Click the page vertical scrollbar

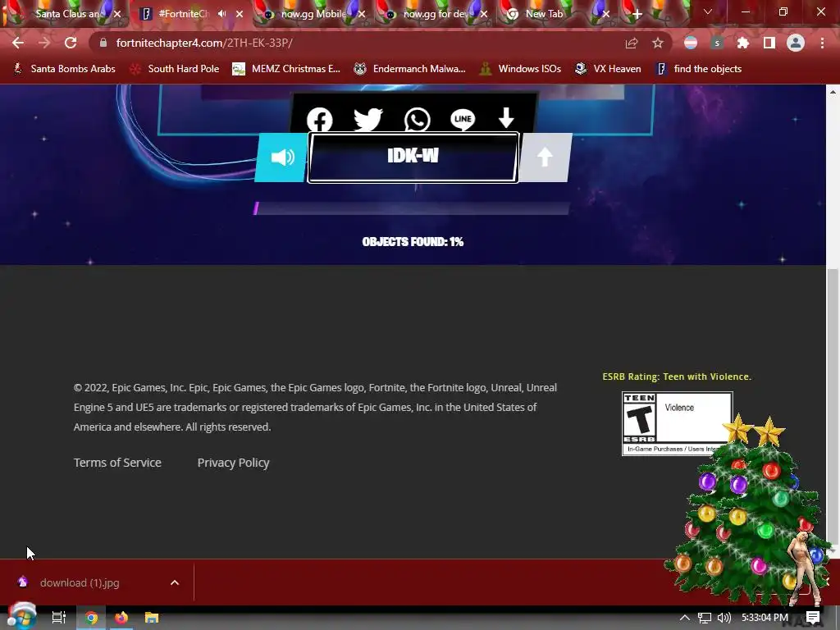(833, 407)
